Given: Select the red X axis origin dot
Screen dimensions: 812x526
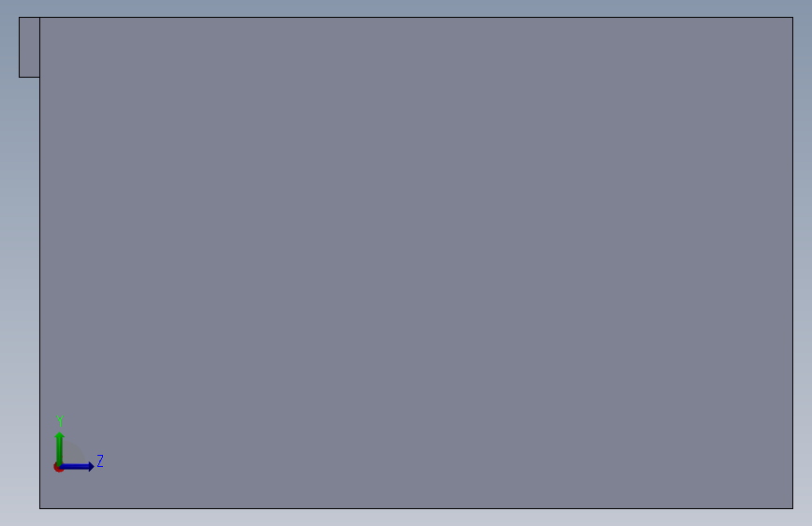Looking at the screenshot, I should (x=57, y=468).
